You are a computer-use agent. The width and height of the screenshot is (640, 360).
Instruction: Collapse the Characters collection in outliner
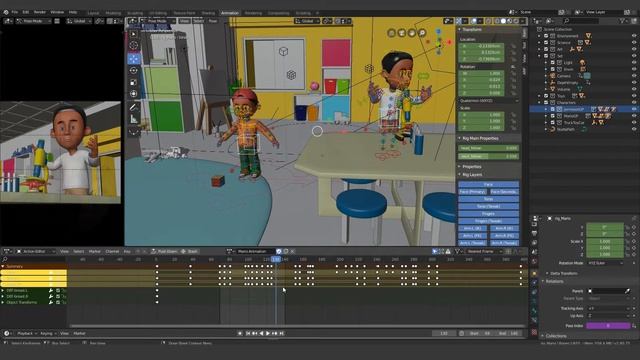point(540,102)
